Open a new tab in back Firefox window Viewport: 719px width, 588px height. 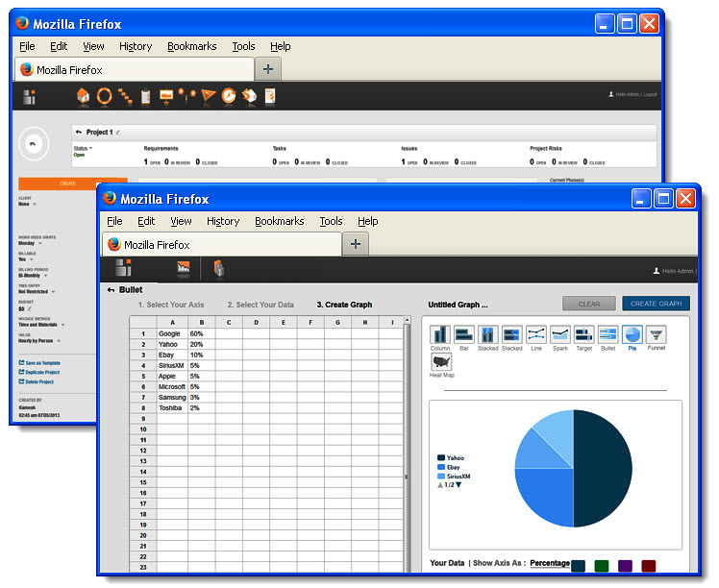[268, 69]
